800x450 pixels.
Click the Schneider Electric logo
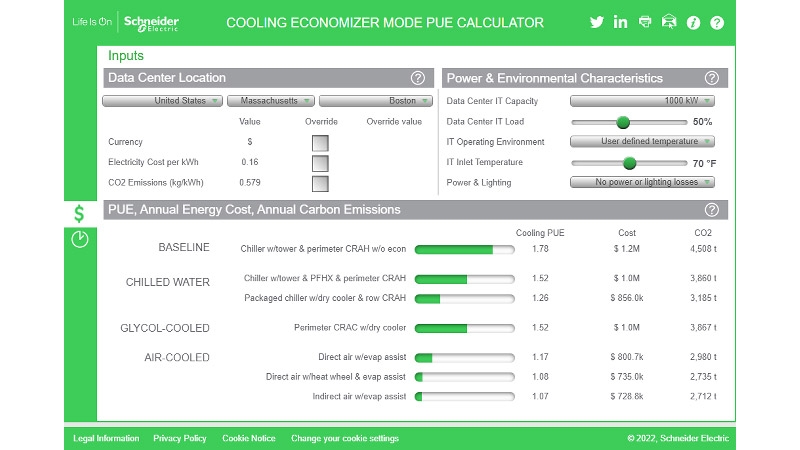tap(152, 22)
